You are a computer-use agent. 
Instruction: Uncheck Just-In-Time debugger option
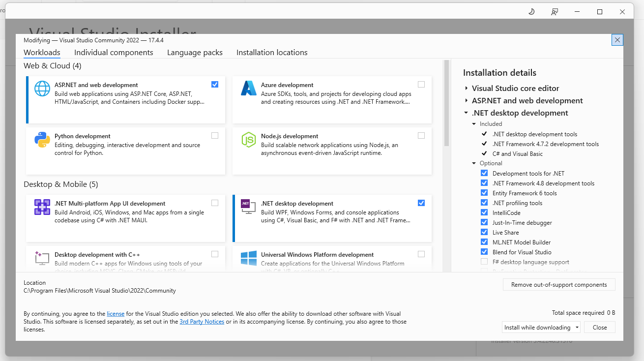(484, 222)
